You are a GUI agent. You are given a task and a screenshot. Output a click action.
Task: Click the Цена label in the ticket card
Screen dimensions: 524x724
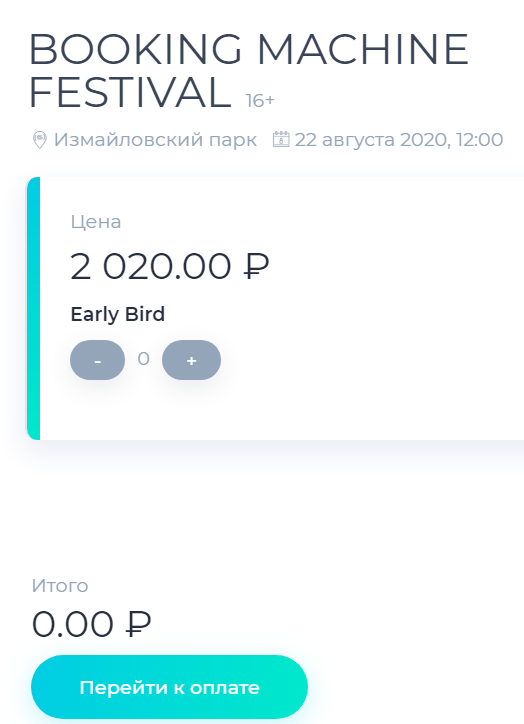click(96, 222)
